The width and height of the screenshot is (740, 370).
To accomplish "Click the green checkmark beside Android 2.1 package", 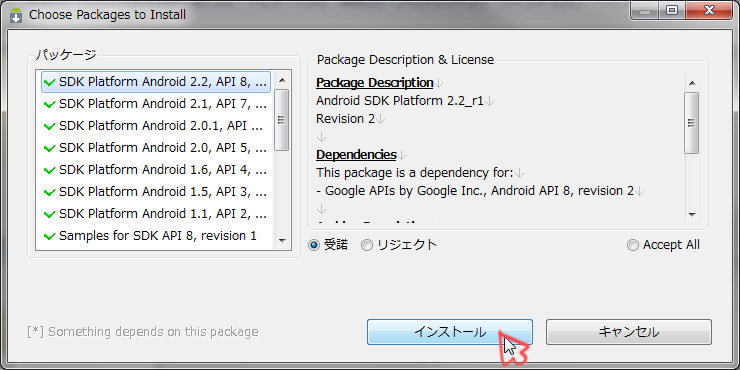I will [50, 104].
